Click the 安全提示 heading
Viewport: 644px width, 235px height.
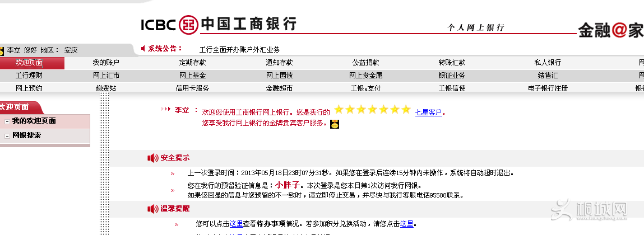click(x=175, y=158)
